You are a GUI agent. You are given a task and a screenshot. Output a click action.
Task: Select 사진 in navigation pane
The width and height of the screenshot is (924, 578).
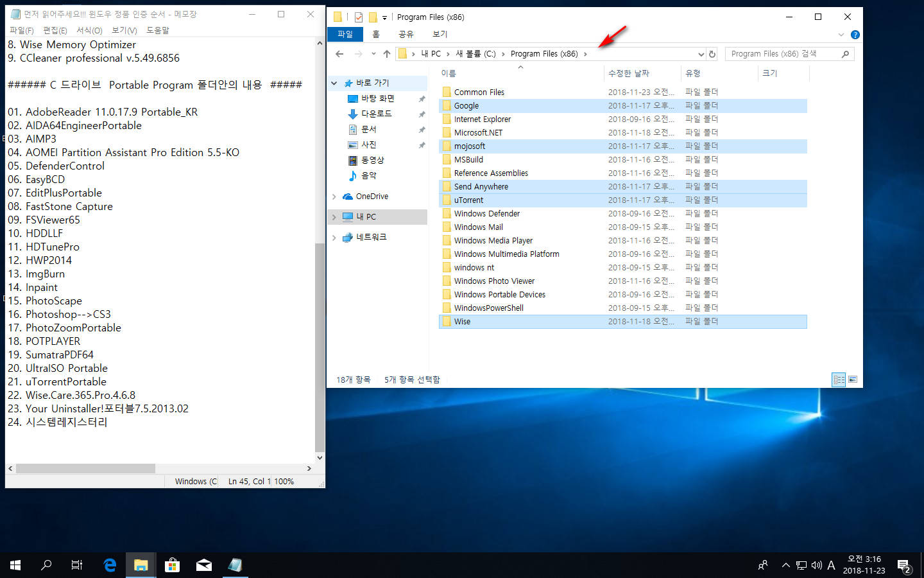tap(368, 144)
